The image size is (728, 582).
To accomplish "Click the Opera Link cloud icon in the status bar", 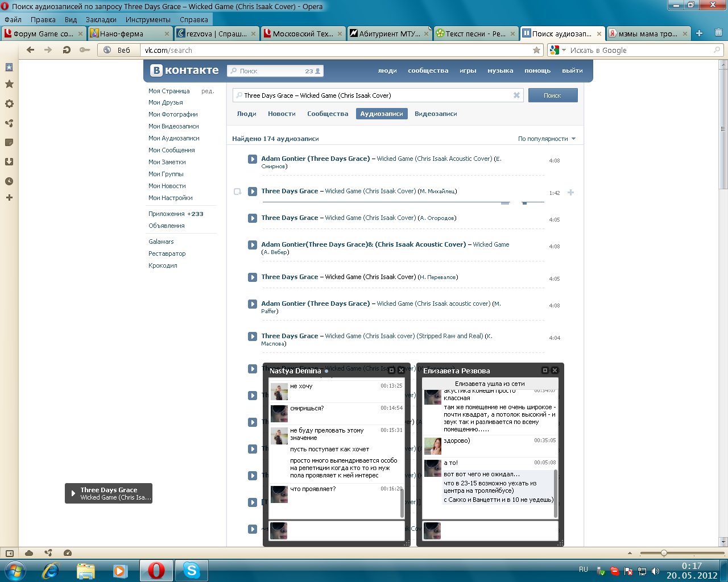I will tap(29, 553).
